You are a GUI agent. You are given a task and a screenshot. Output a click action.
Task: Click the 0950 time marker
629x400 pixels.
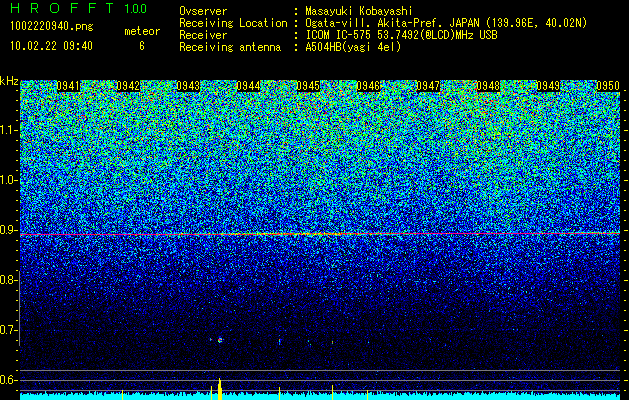click(x=608, y=86)
